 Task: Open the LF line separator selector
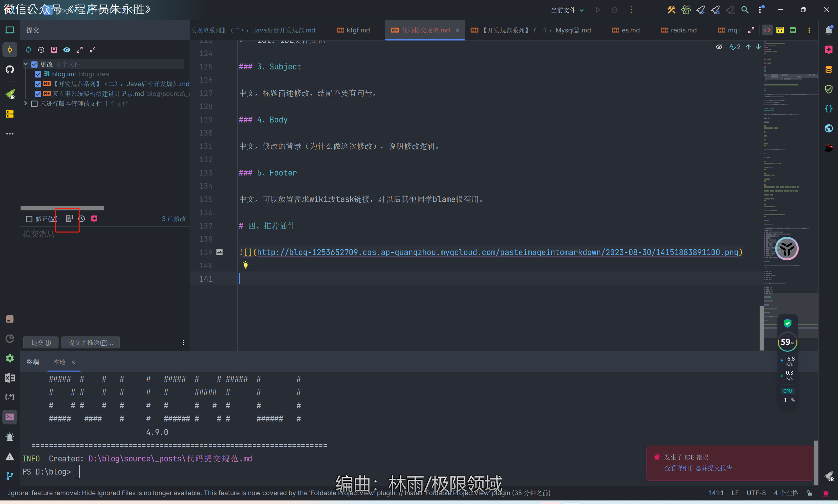735,493
